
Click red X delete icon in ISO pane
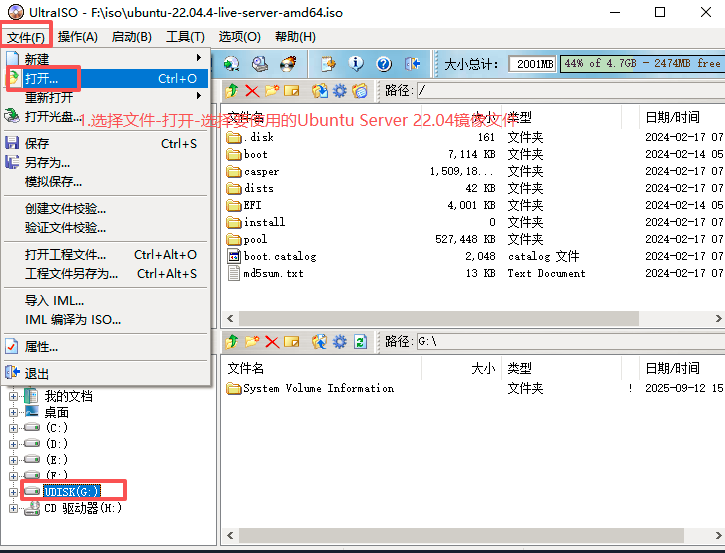point(252,91)
